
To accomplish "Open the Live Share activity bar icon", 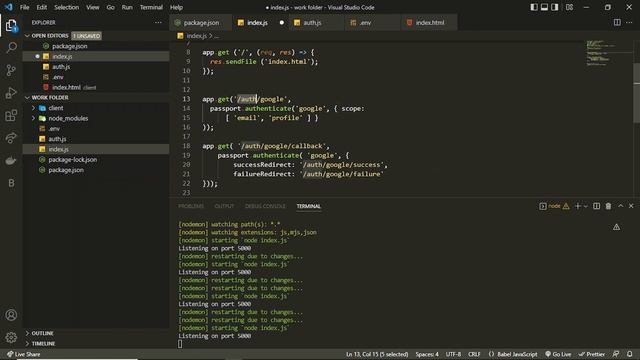I will [11, 138].
